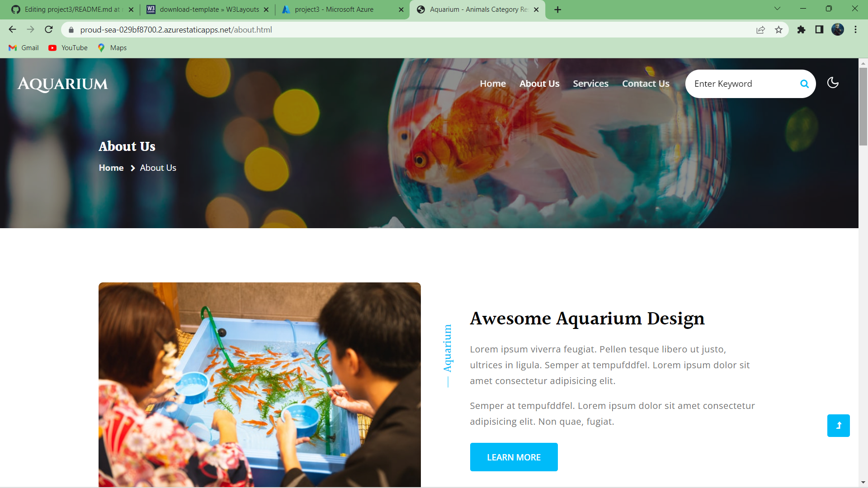Open a new browser tab
Image resolution: width=868 pixels, height=488 pixels.
coord(558,9)
